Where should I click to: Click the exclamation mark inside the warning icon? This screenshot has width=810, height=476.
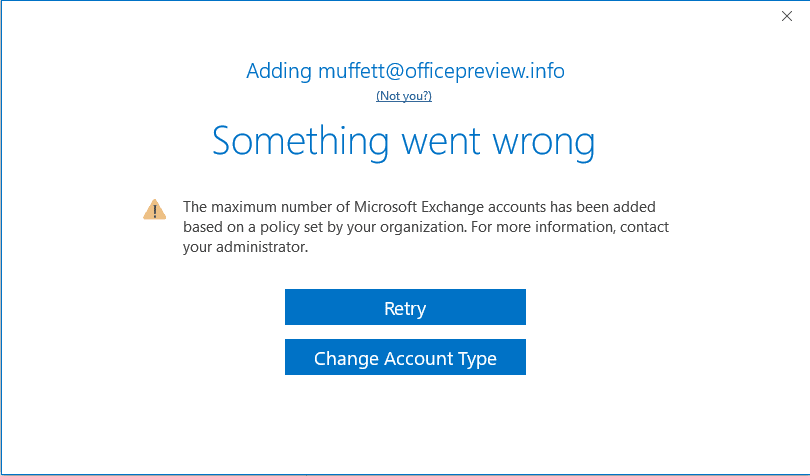pyautogui.click(x=154, y=211)
